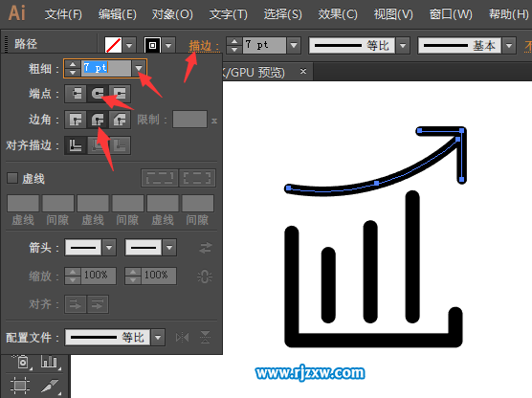Viewport: 532px width, 398px height.
Task: Click the control bar stroke weight stepper arrows
Action: pyautogui.click(x=234, y=45)
